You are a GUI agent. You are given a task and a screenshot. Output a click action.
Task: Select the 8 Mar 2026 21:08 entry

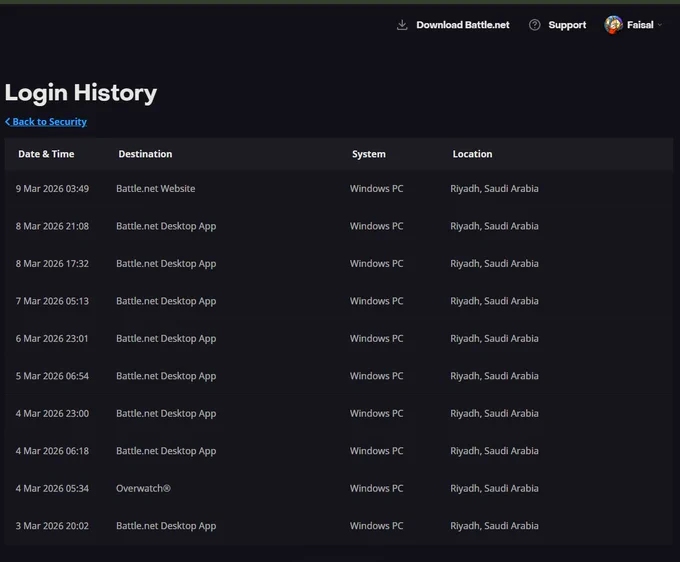339,226
